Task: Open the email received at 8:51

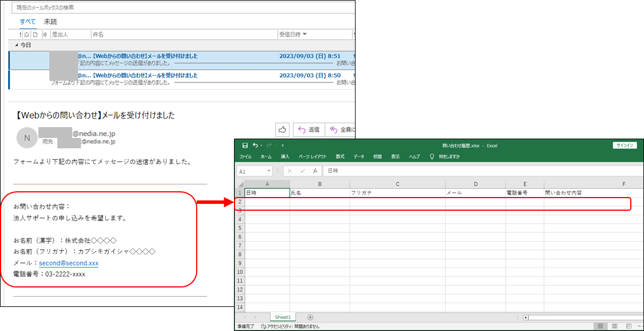Action: click(x=182, y=60)
